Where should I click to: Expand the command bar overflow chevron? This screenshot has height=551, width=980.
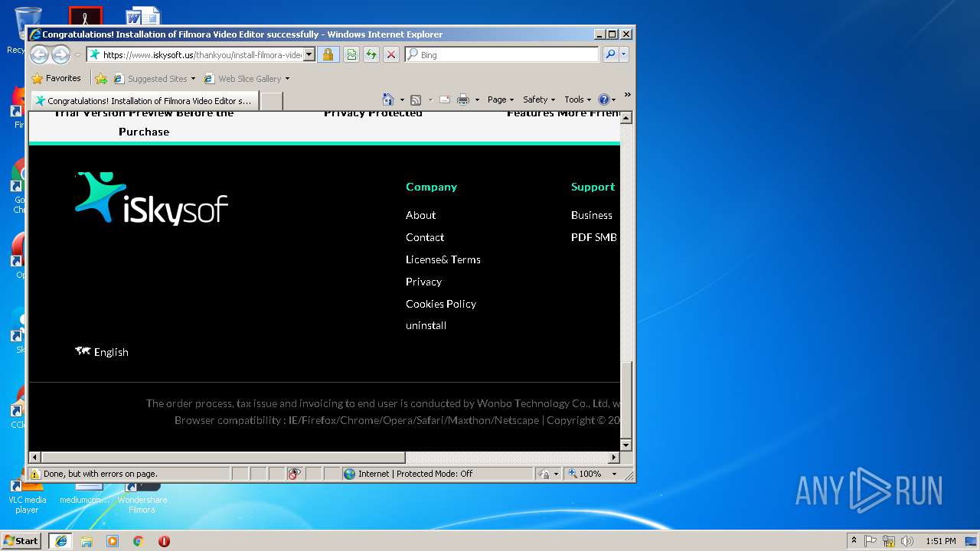coord(627,95)
